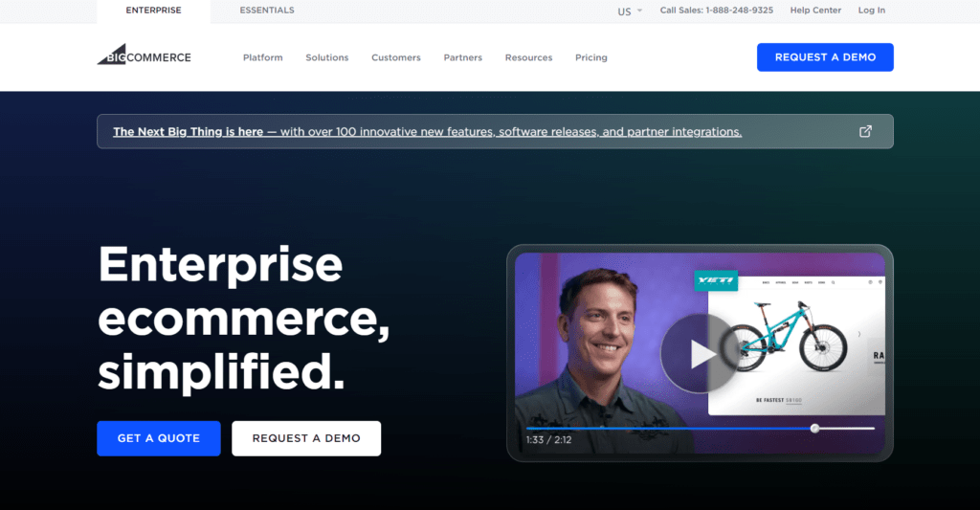Open the Partners menu

[x=462, y=57]
